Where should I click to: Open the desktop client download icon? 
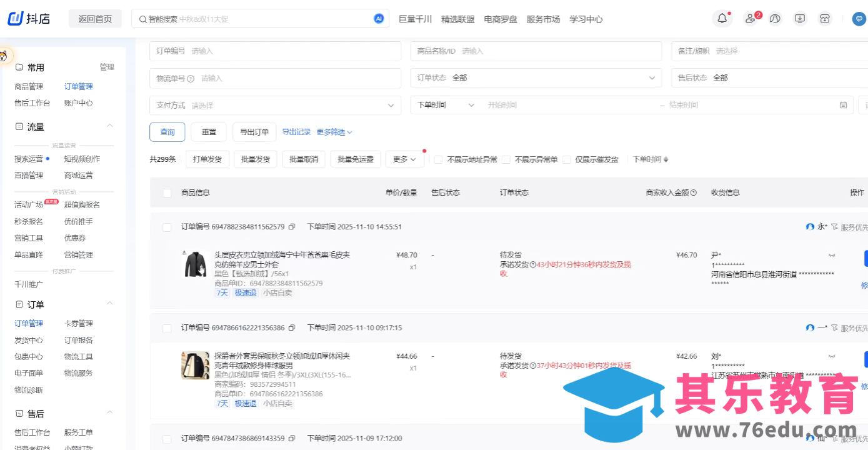pos(800,19)
